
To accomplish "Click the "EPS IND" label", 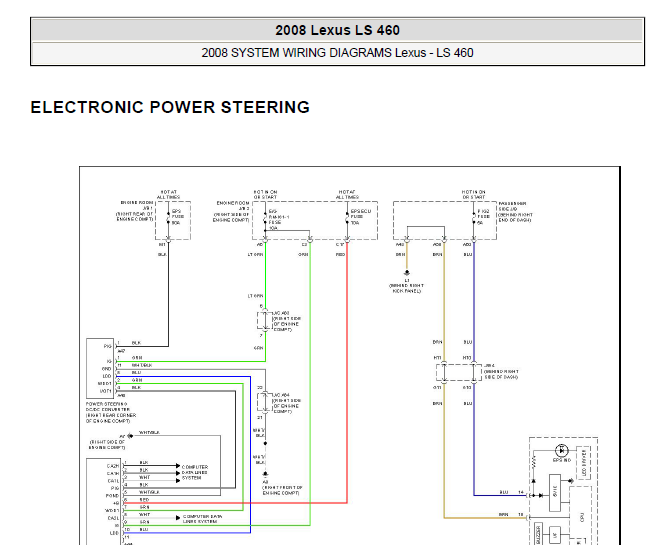I will tap(562, 460).
